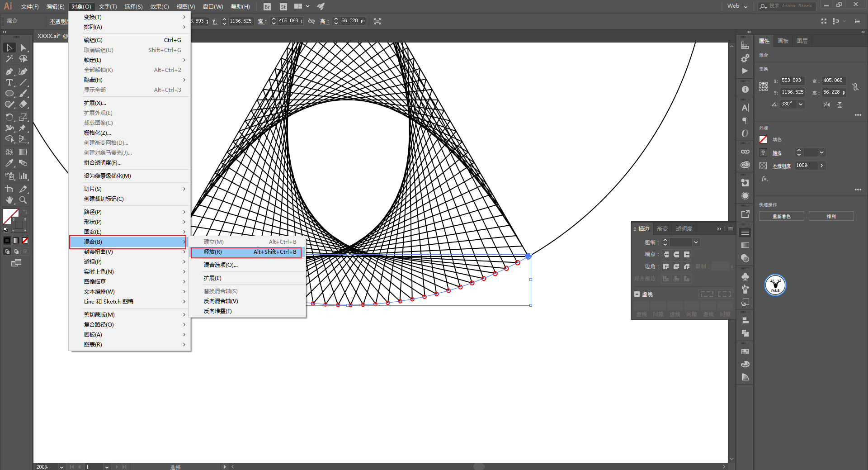This screenshot has width=868, height=470.
Task: Expand the 变换(T) submenu
Action: tap(130, 17)
